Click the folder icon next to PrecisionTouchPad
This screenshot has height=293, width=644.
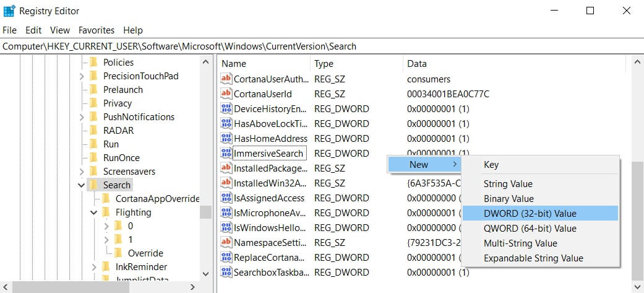(94, 76)
